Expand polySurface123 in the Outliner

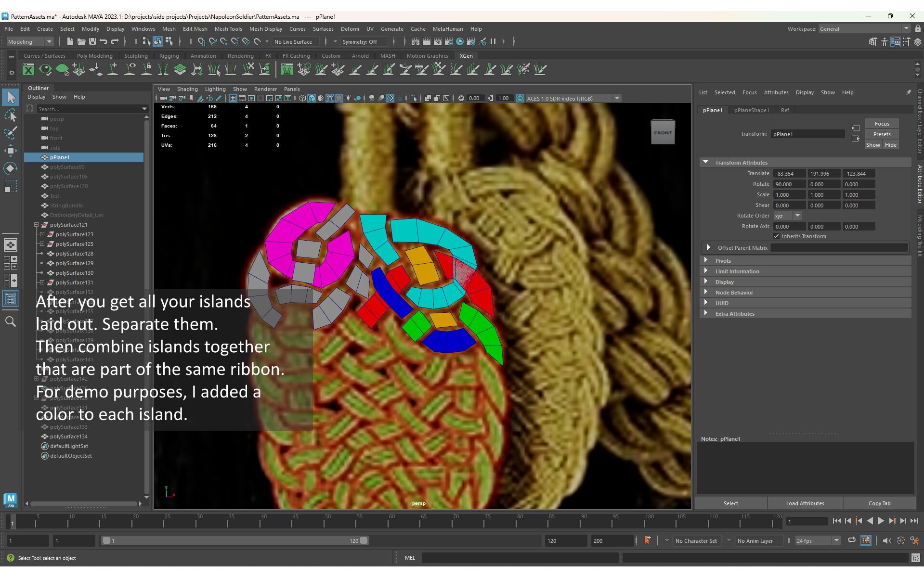[x=42, y=234]
